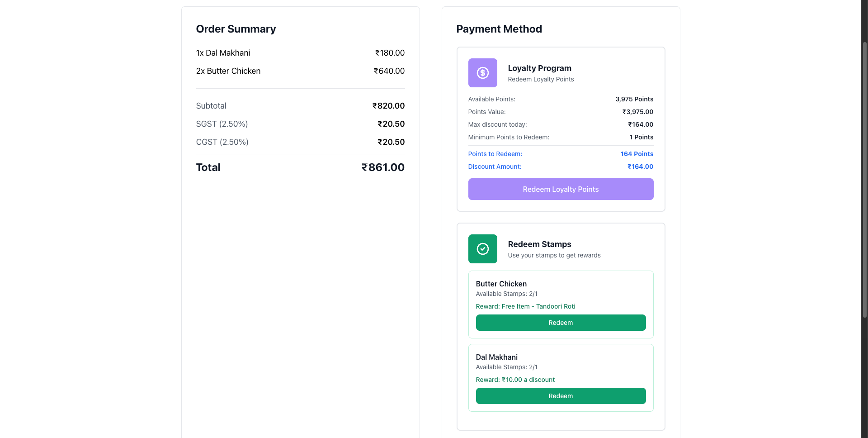Click the ₹861.00 total amount
Screen dimensions: 868x438
tap(382, 167)
